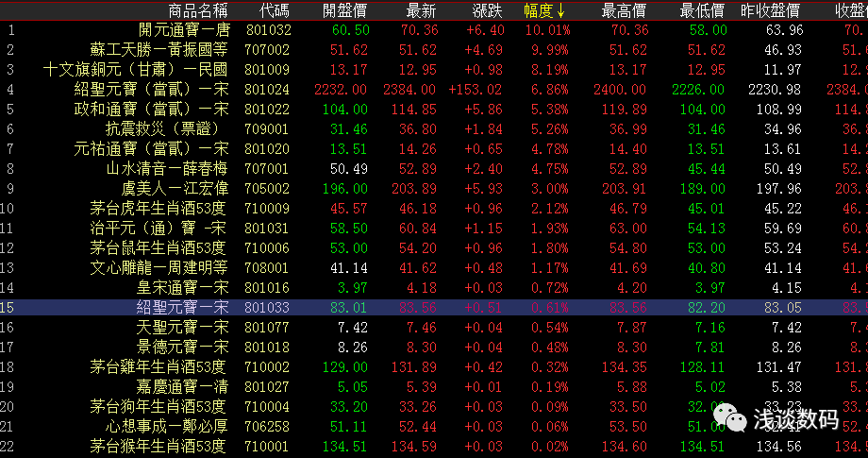Click opening price 129.00

[345, 367]
